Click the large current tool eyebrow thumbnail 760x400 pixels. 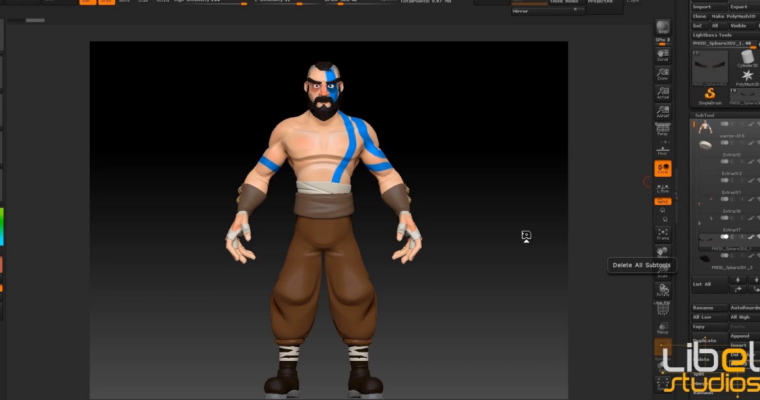tap(710, 67)
